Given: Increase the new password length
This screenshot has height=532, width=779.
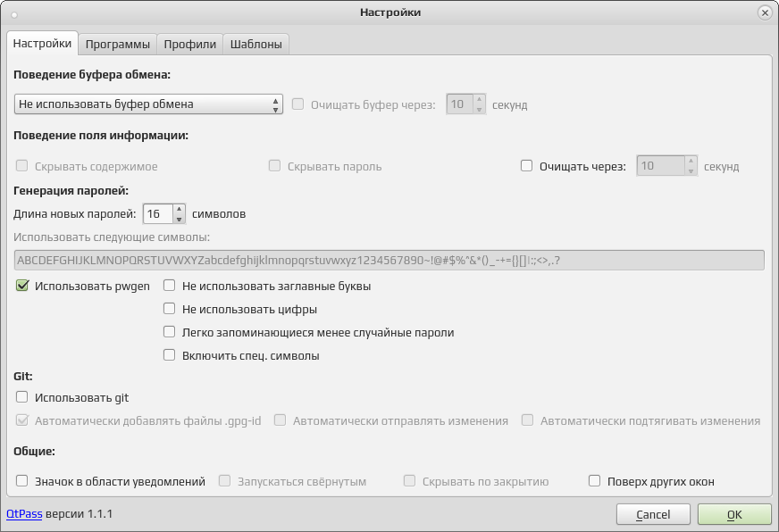Looking at the screenshot, I should pos(179,209).
